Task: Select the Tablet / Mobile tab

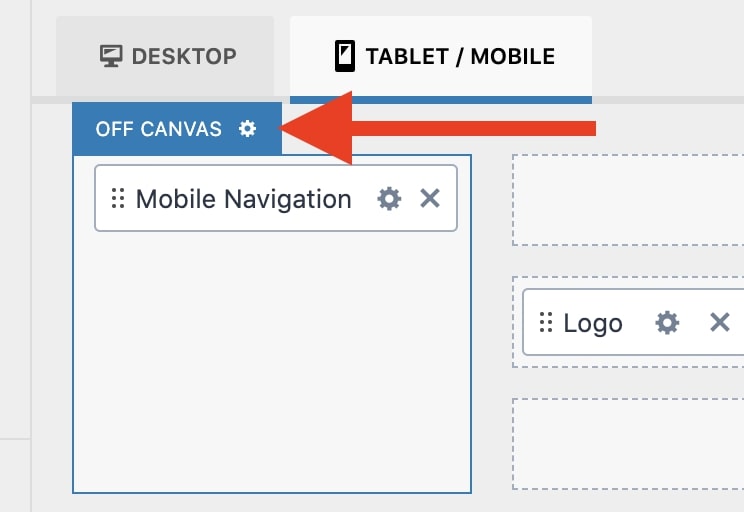Action: pos(441,56)
